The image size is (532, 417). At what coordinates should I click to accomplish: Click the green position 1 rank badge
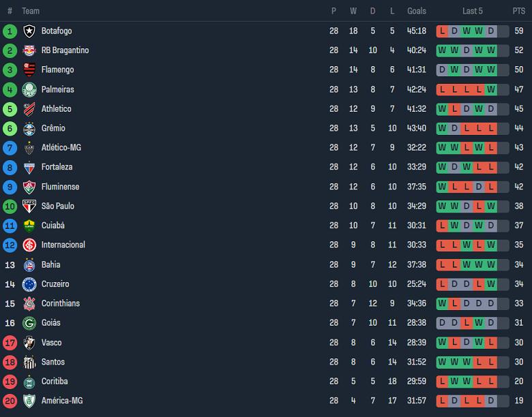[10, 31]
